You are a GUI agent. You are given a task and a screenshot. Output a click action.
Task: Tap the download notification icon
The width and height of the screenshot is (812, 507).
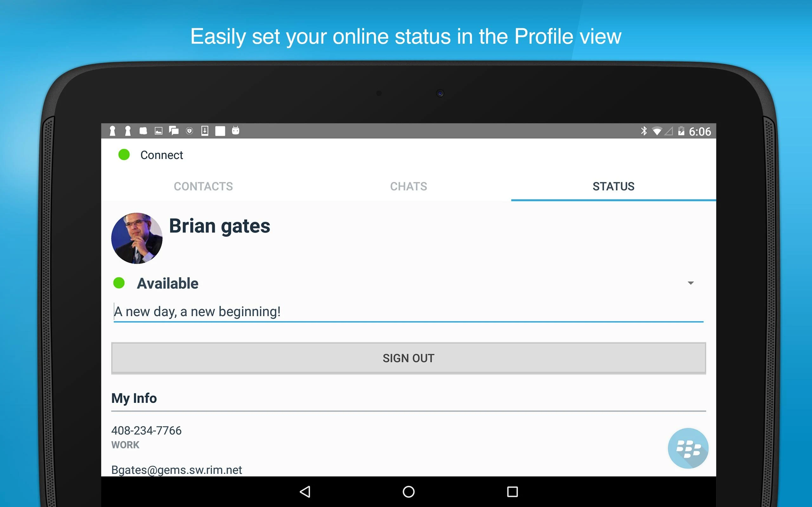[x=205, y=131]
